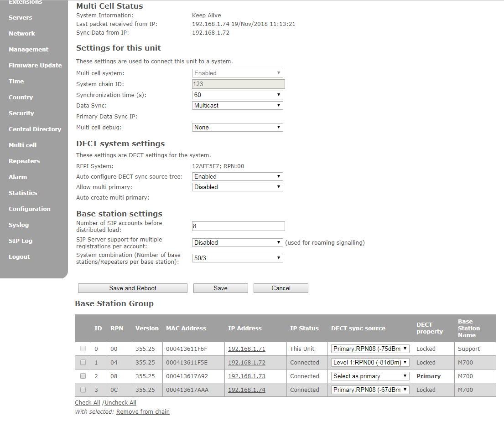Click Uncheck All link
Screen dimensions: 504x421
tap(120, 402)
